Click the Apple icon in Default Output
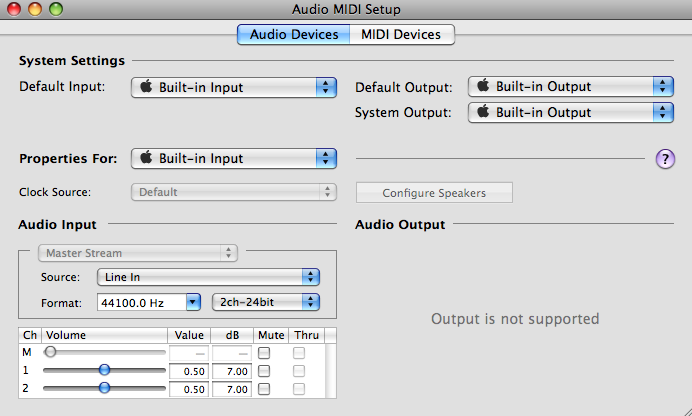692x416 pixels. click(483, 86)
